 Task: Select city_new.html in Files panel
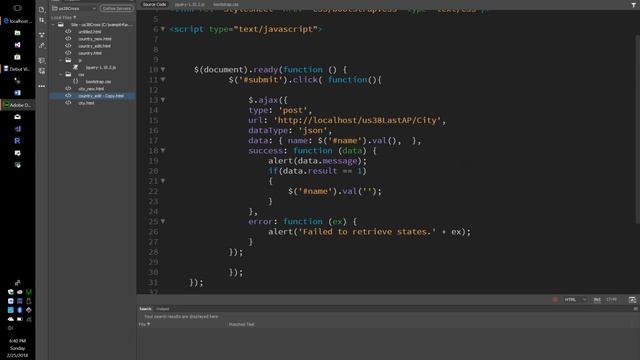[91, 89]
